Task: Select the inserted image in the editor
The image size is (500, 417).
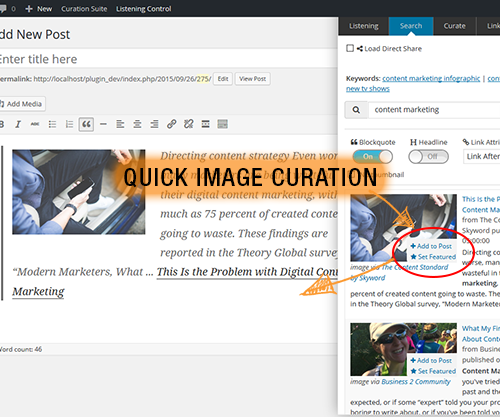Action: pos(79,192)
